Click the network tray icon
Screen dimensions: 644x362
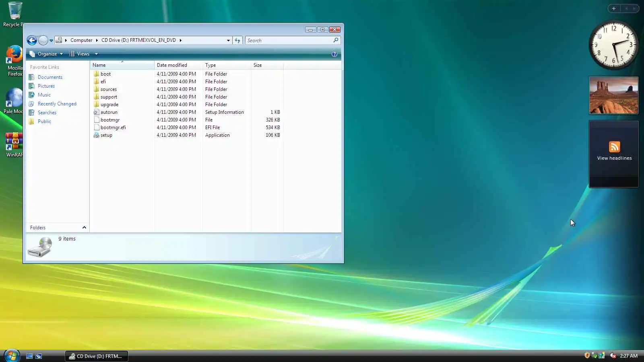coord(602,356)
